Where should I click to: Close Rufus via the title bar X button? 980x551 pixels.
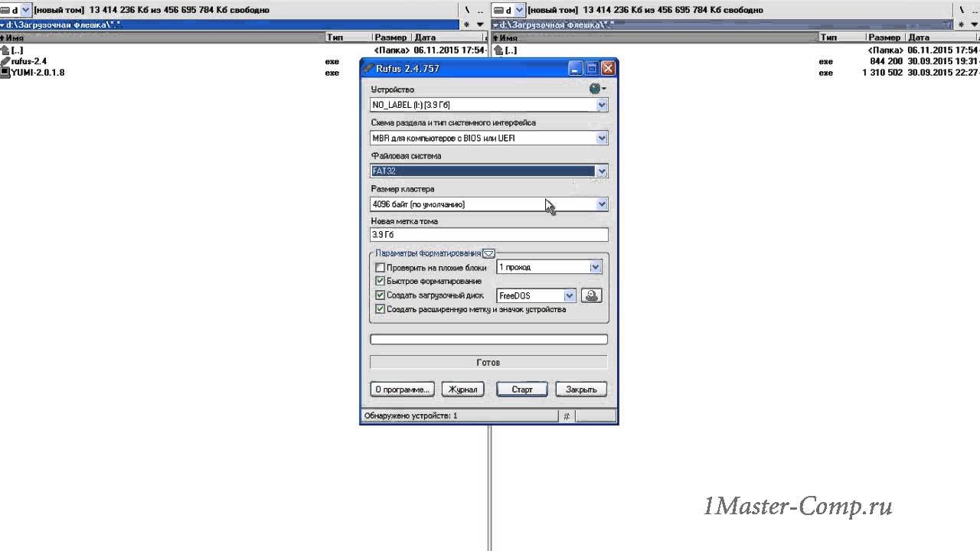pos(608,68)
